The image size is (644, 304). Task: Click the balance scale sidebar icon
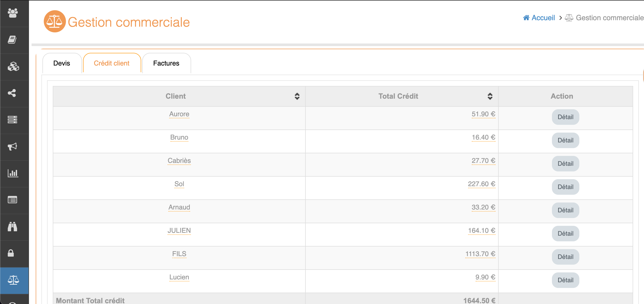pos(13,280)
